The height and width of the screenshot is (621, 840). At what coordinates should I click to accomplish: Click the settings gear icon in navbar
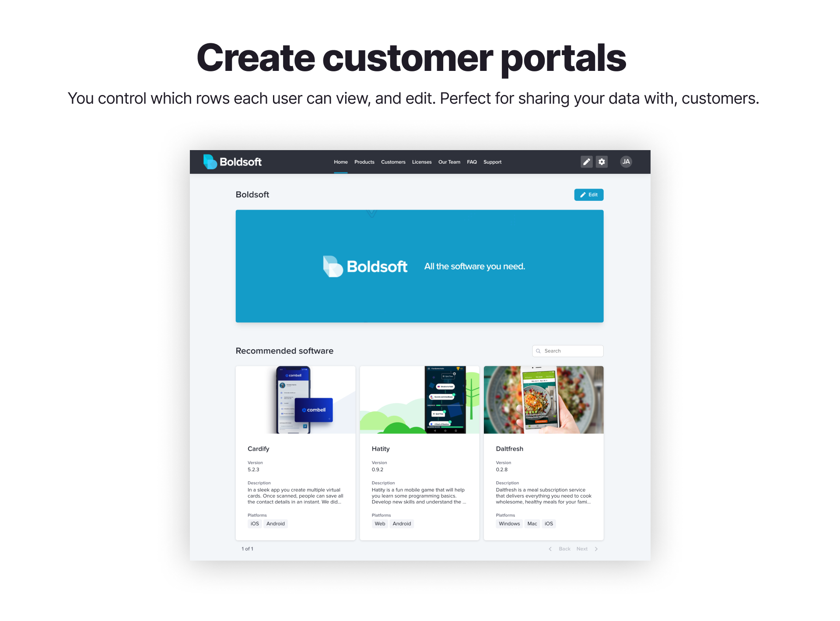(602, 162)
